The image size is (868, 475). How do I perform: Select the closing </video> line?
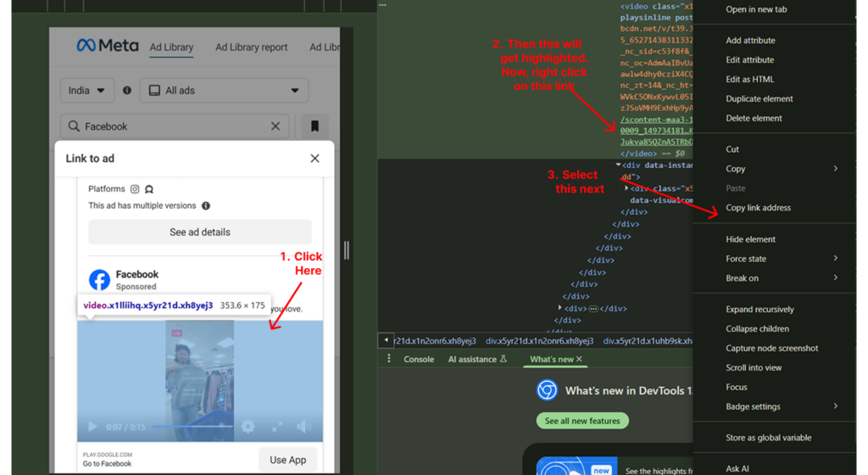[x=638, y=154]
